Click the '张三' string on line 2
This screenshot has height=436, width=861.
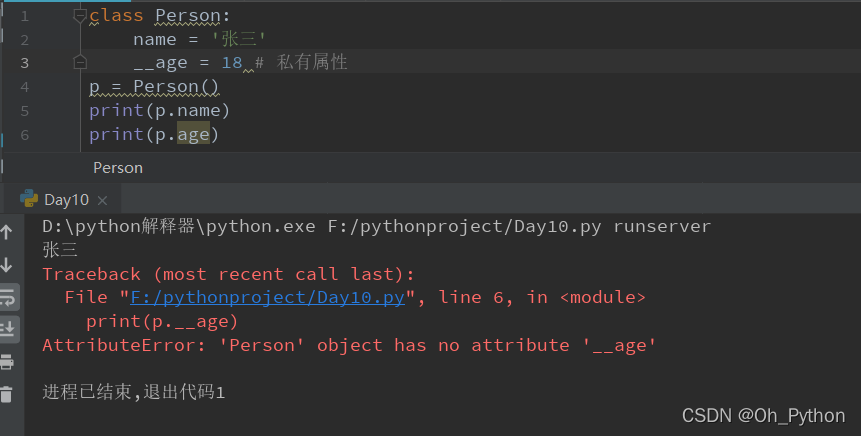point(239,39)
